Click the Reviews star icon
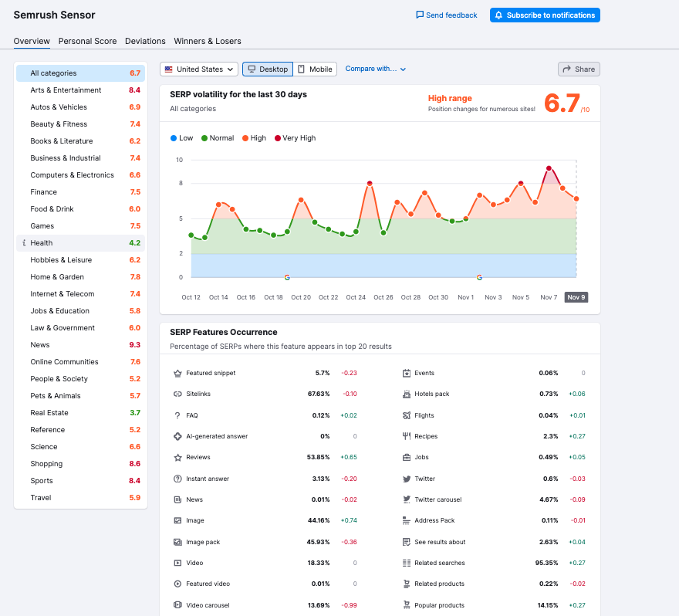Screen dimensions: 679x616 pos(177,458)
